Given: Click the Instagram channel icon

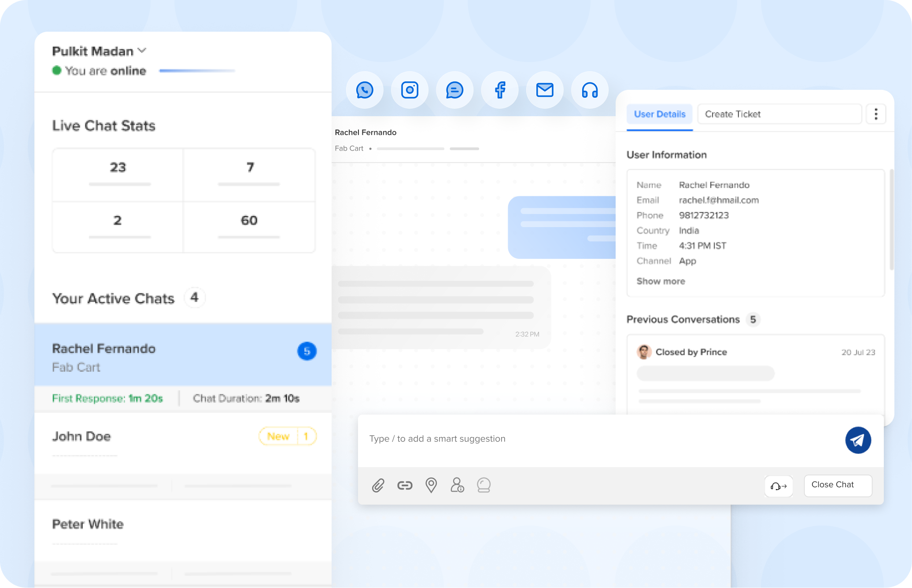Looking at the screenshot, I should 410,90.
